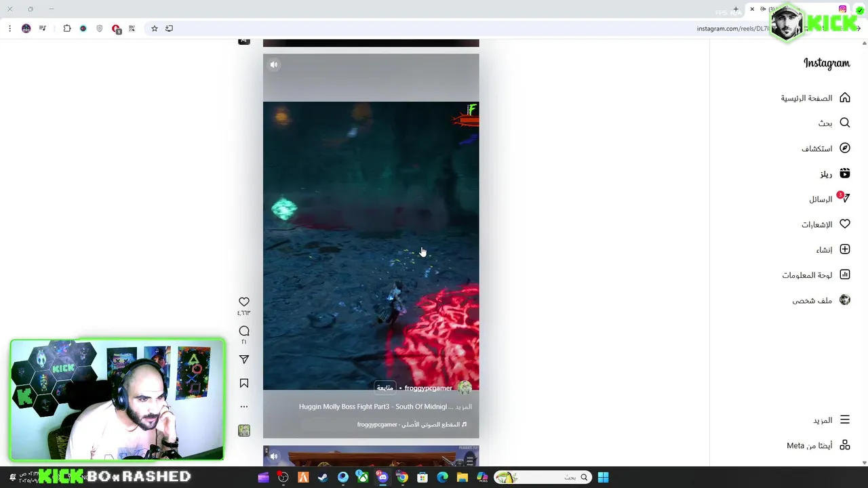Screen dimensions: 868x488
Task: Open Steam from the taskbar
Action: pyautogui.click(x=323, y=477)
